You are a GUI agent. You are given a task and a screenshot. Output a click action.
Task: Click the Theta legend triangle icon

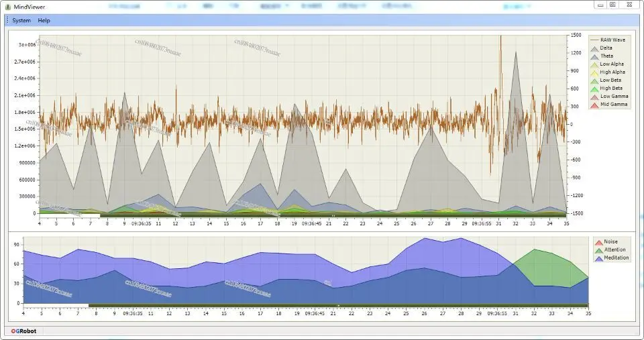(x=594, y=56)
